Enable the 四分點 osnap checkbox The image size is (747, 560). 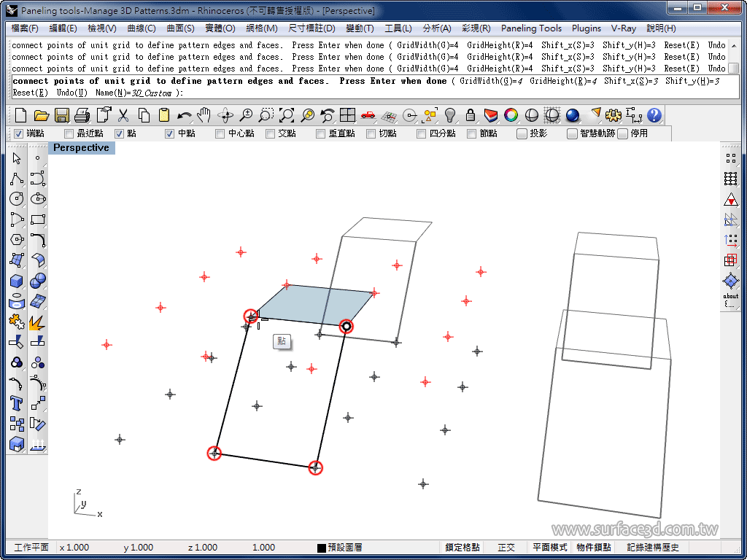point(421,134)
